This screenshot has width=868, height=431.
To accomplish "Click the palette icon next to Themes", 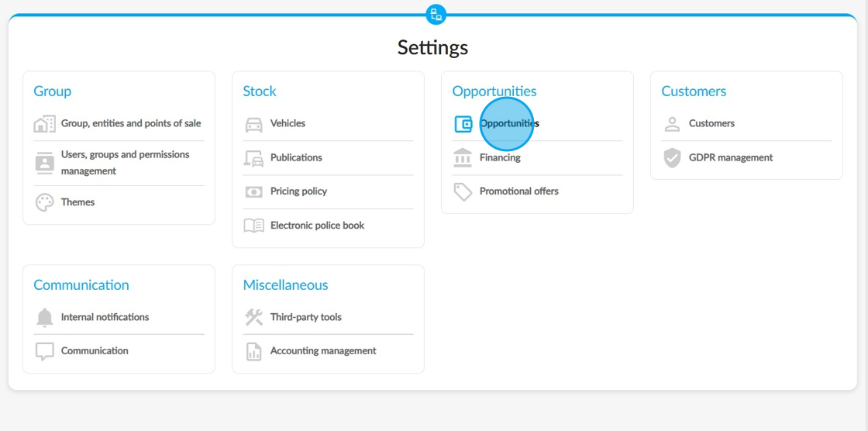I will (x=44, y=202).
